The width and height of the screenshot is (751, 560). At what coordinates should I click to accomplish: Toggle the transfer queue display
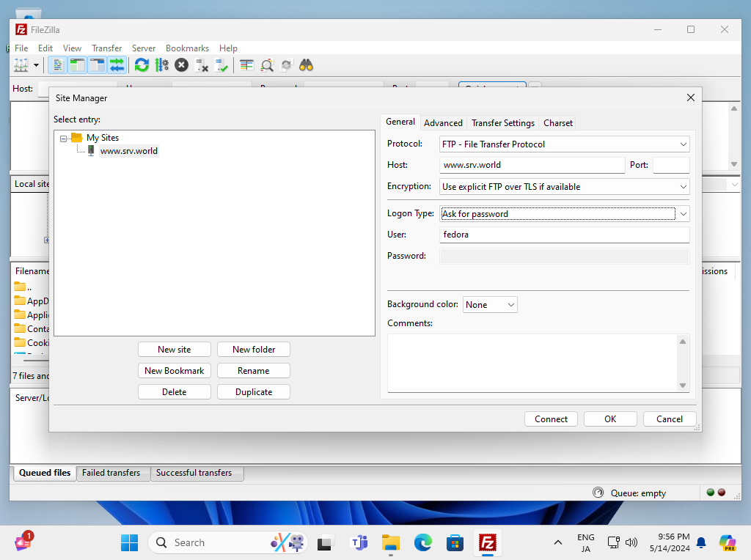[117, 65]
